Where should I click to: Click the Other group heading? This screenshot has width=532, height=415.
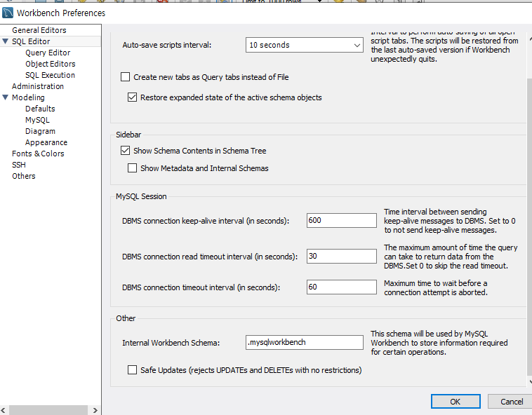coord(126,318)
